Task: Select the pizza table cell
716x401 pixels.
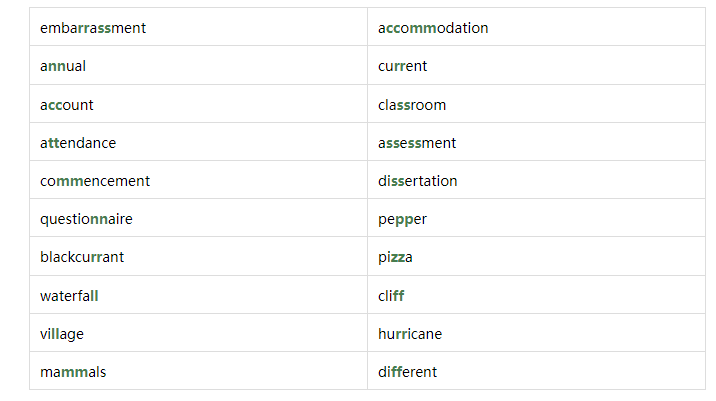Action: 537,256
